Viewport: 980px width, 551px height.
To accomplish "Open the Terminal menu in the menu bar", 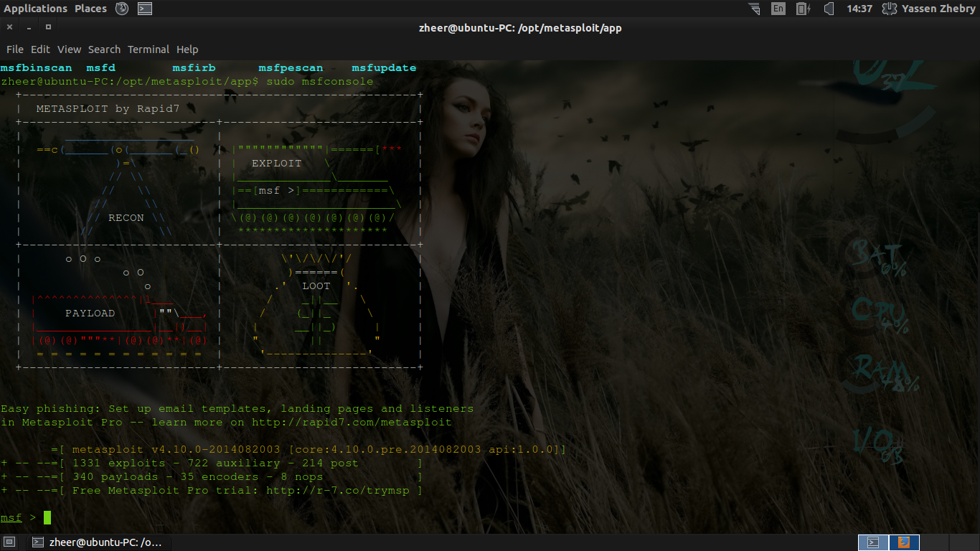I will coord(149,49).
